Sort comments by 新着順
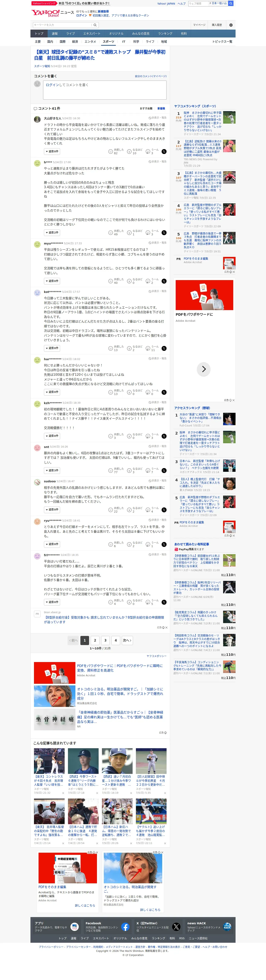The height and width of the screenshot is (980, 266). [161, 108]
